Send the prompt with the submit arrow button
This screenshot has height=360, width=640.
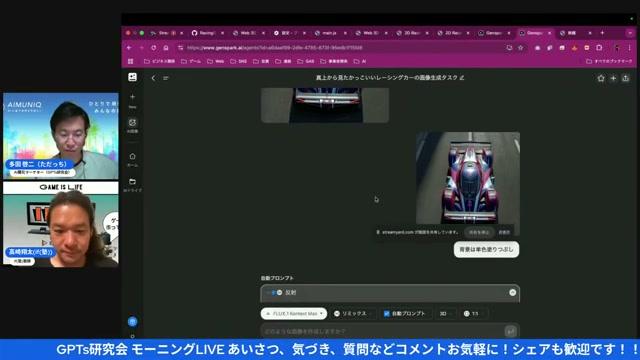tap(510, 331)
